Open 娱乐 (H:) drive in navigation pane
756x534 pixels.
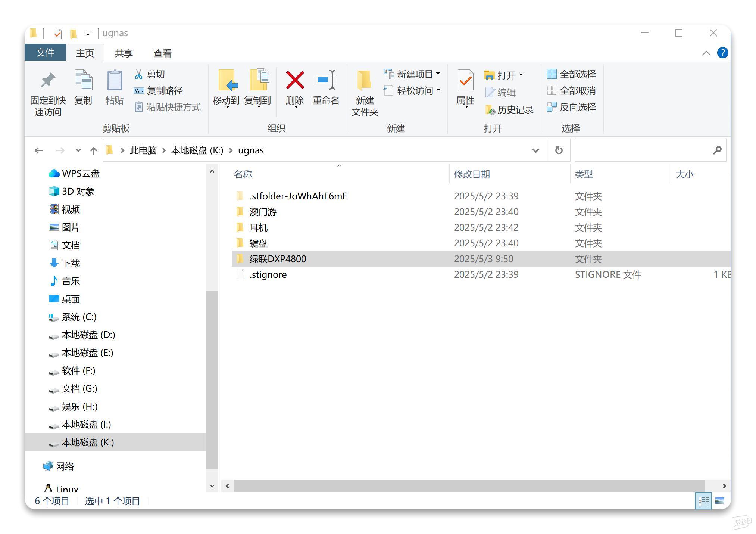pos(73,407)
